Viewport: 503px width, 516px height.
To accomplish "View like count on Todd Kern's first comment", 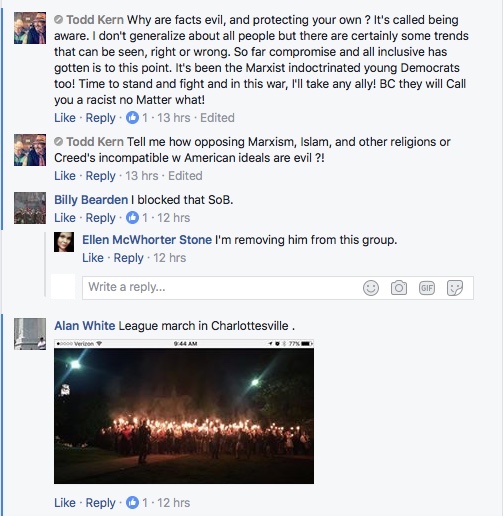I will pos(137,118).
